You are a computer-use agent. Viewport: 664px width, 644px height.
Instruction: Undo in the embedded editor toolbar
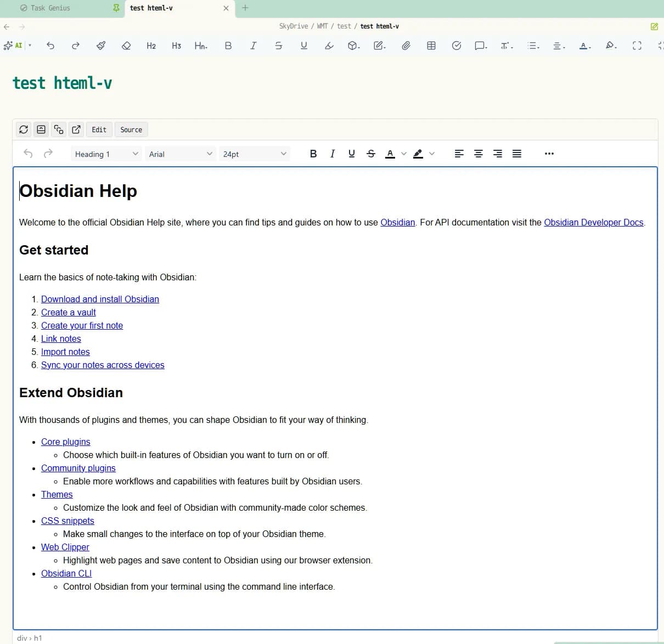(x=28, y=154)
